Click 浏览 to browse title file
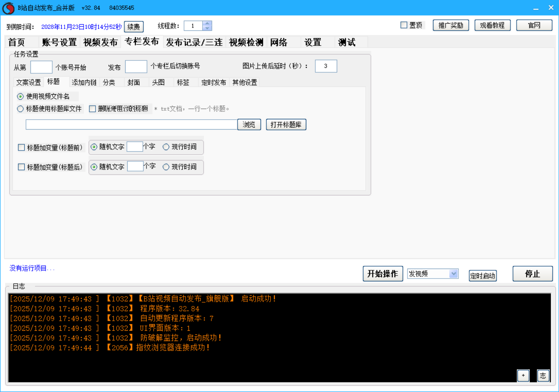This screenshot has height=392, width=559. coord(249,125)
